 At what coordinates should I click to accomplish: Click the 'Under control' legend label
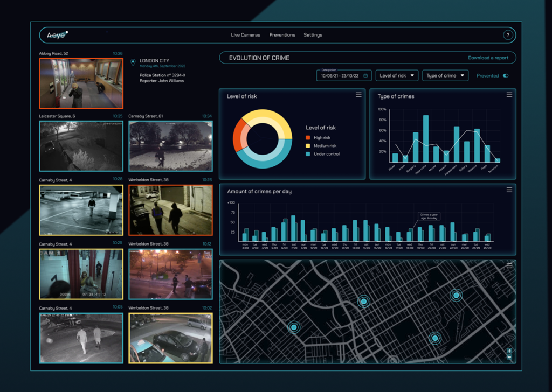(327, 154)
